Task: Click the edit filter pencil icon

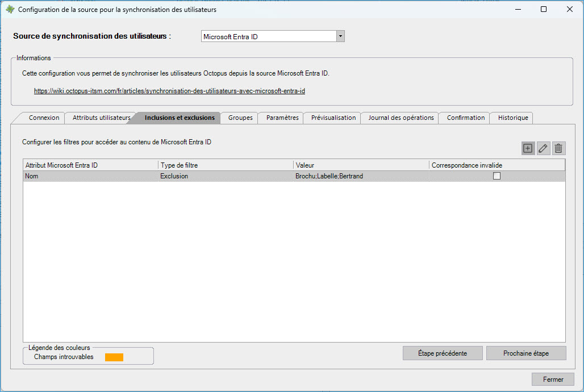Action: point(543,148)
